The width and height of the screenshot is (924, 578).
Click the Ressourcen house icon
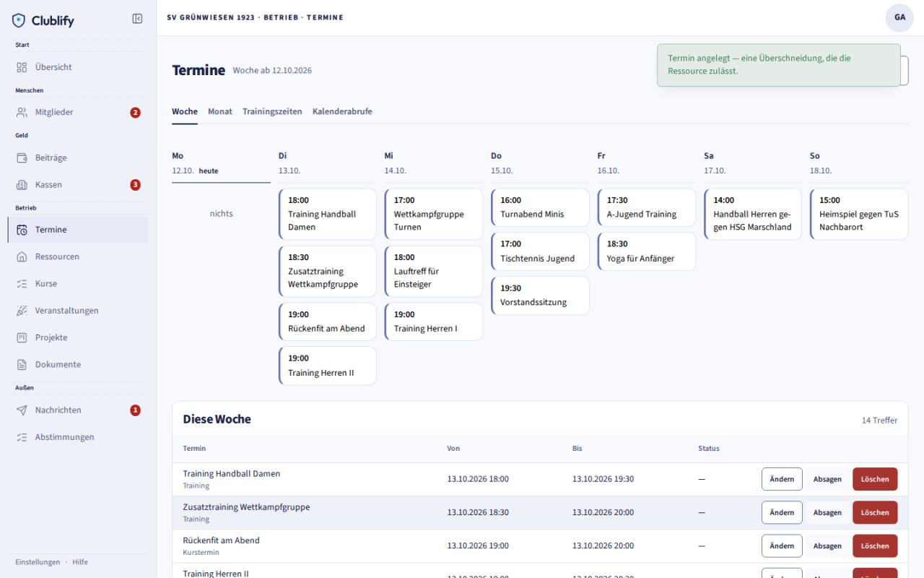22,256
